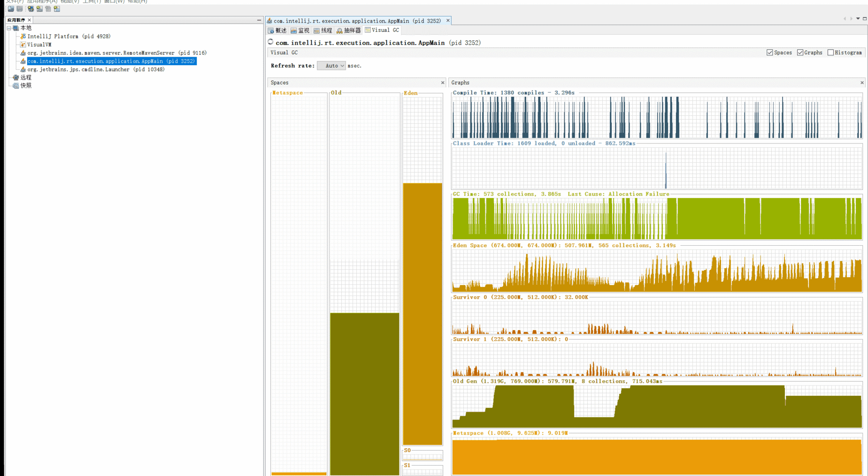Open the Threads tab
Screen dimensions: 868x476
click(323, 30)
